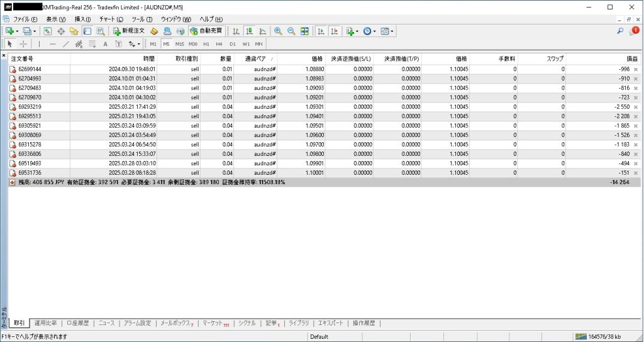Select the bar chart type icon
Viewport: 644px width, 342px height.
click(x=236, y=31)
